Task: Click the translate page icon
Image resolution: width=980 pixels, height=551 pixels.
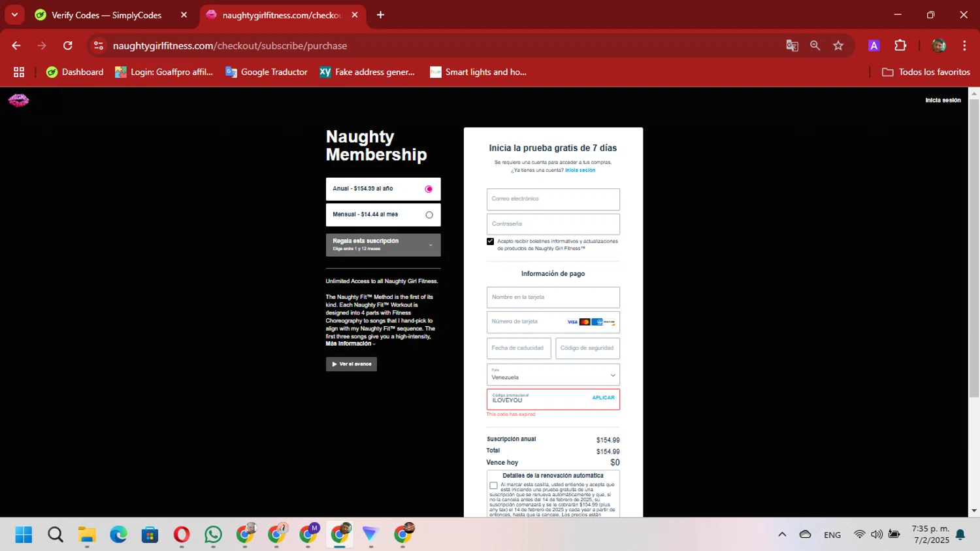Action: (792, 46)
